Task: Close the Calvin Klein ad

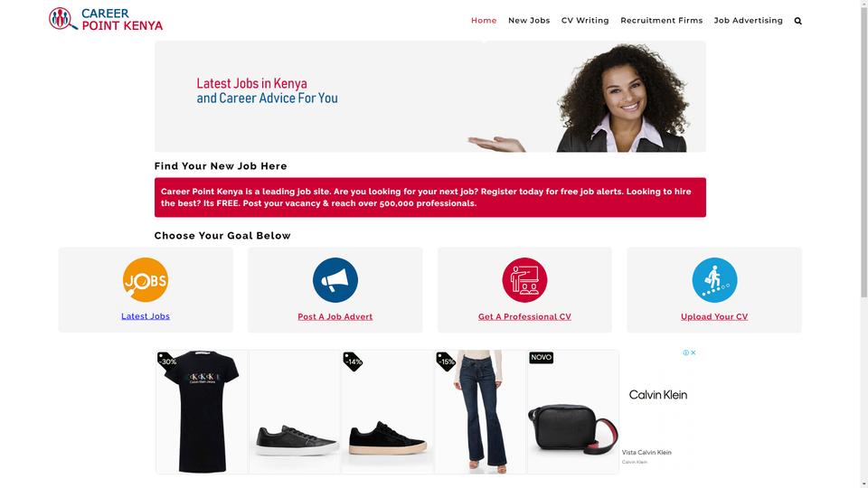Action: point(693,352)
